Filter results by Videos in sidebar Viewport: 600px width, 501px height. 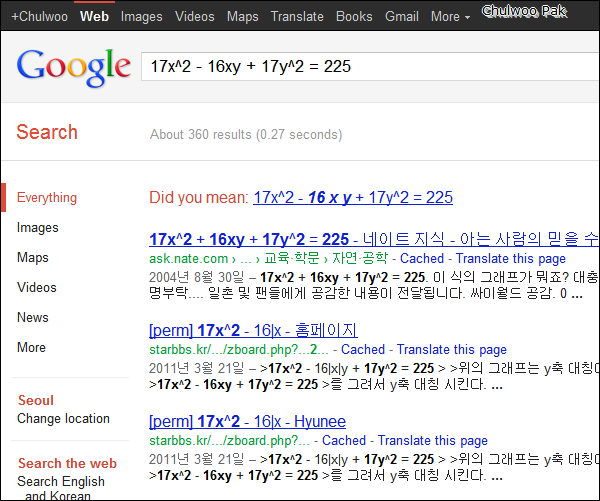tap(37, 287)
